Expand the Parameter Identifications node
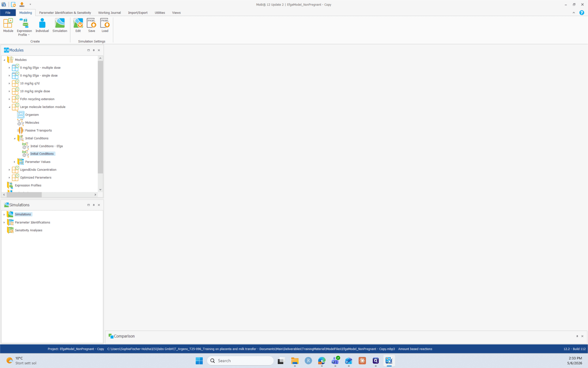The height and width of the screenshot is (368, 588). pyautogui.click(x=4, y=222)
